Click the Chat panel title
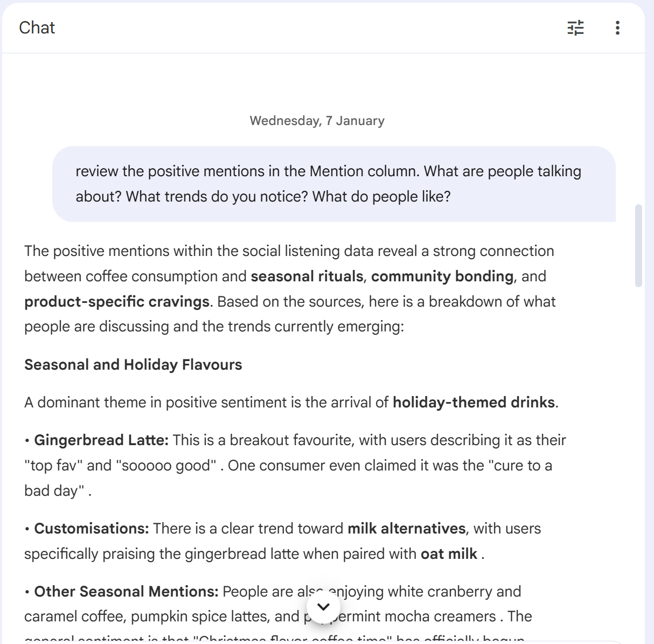Viewport: 654px width, 644px height. point(37,27)
